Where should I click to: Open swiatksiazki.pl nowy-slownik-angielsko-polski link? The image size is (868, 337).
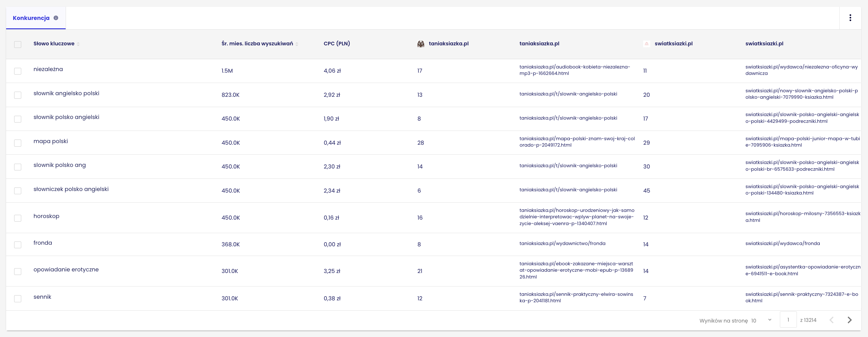802,94
